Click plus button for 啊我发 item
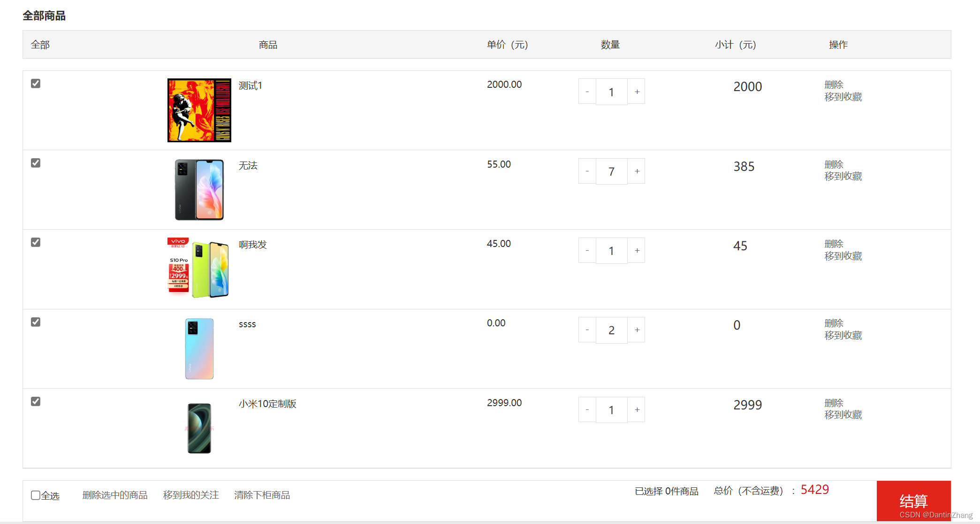Image resolution: width=980 pixels, height=524 pixels. 637,251
